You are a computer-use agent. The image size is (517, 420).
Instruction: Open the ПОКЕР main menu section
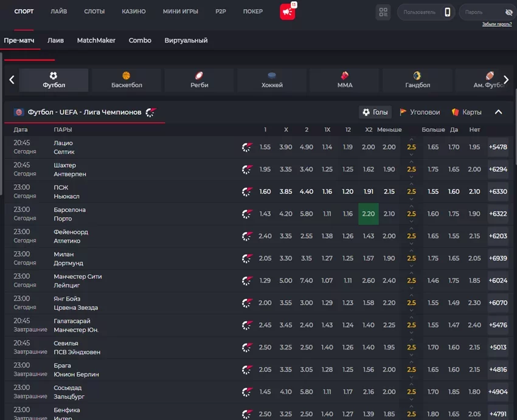tap(253, 12)
